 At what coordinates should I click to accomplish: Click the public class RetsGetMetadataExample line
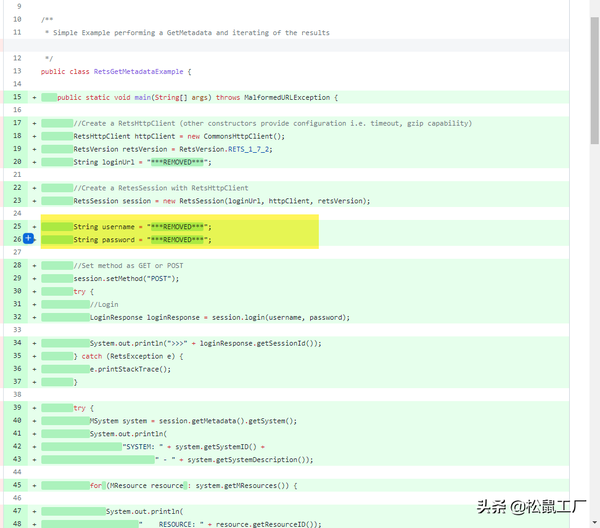coord(116,71)
